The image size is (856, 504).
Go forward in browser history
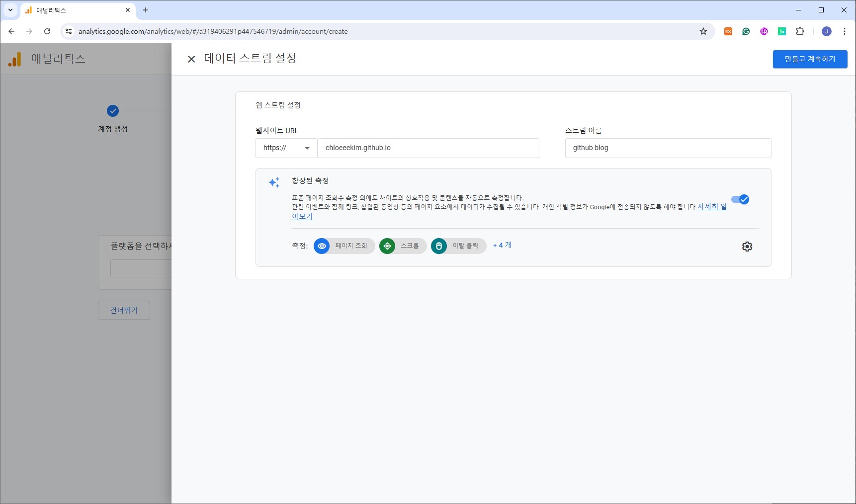pyautogui.click(x=29, y=31)
